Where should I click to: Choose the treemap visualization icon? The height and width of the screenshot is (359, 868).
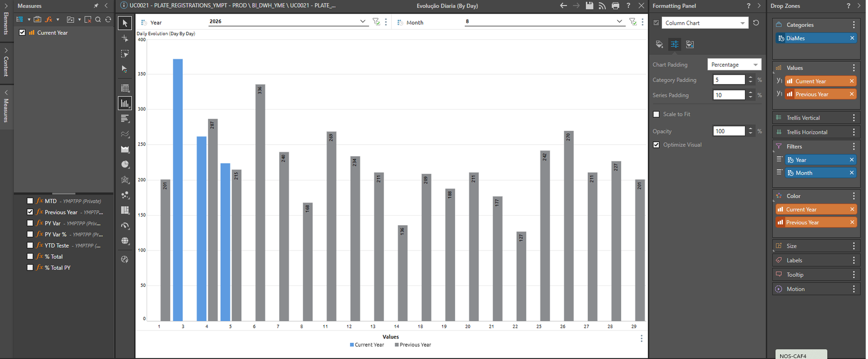(125, 210)
